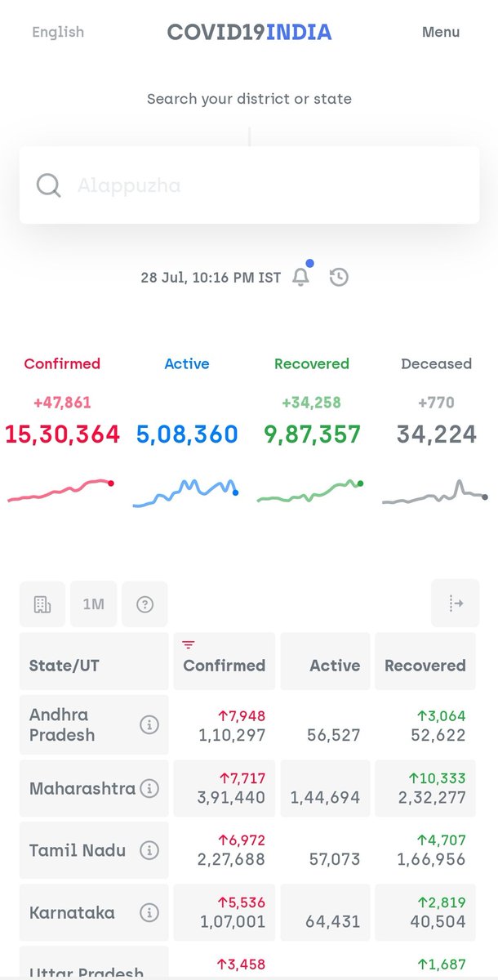Click the Deceased gray trend sparkline
This screenshot has height=980, width=498.
click(435, 492)
